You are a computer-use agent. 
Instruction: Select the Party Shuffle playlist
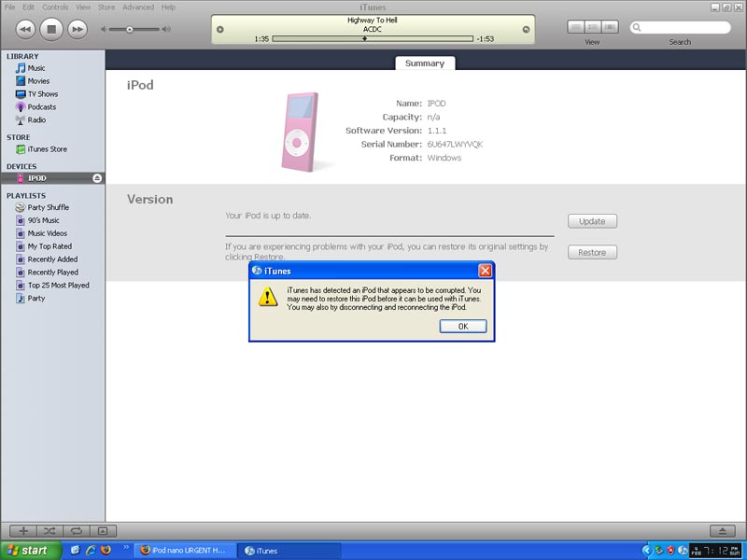click(x=49, y=207)
